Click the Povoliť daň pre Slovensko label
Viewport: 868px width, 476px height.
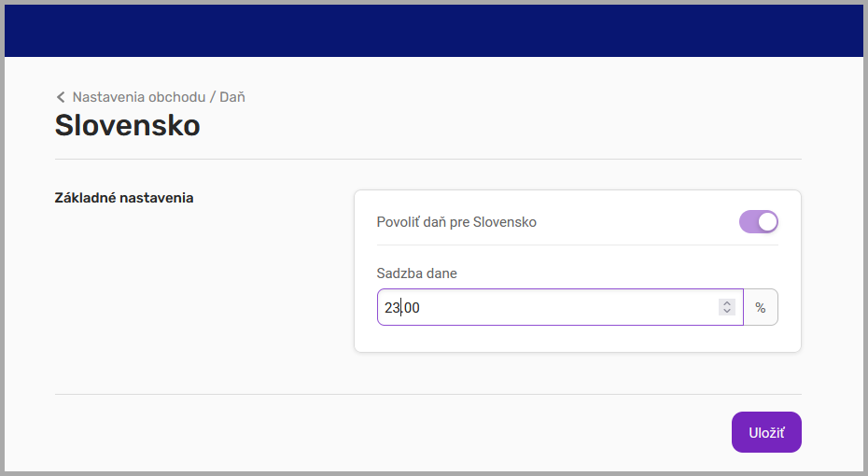456,222
